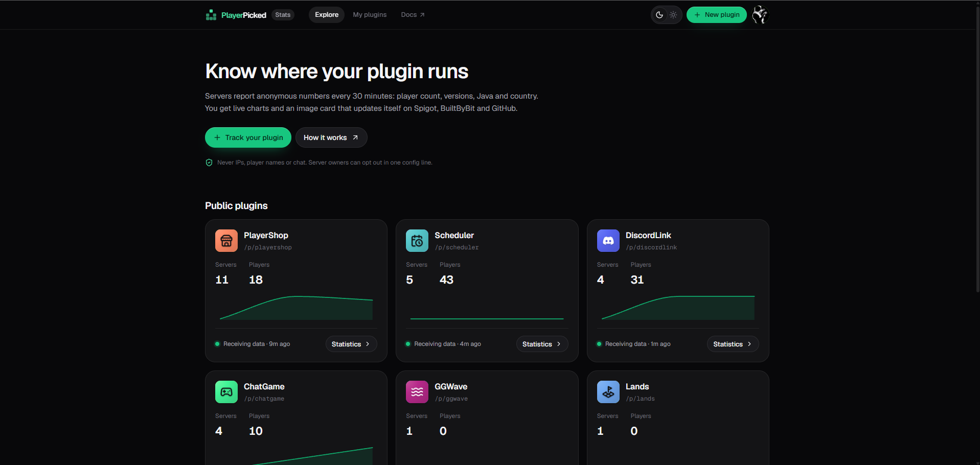This screenshot has height=465, width=980.
Task: Click the Lands plugin icon
Action: (x=608, y=392)
